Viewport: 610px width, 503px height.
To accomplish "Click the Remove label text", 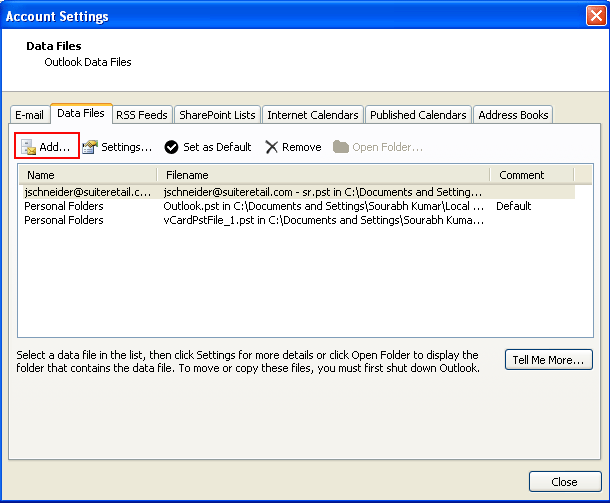I will tap(301, 147).
